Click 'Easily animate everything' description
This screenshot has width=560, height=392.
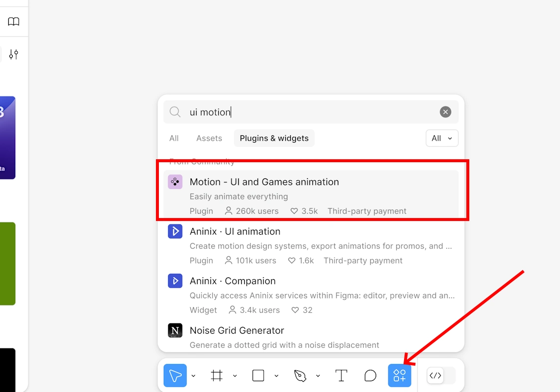239,196
